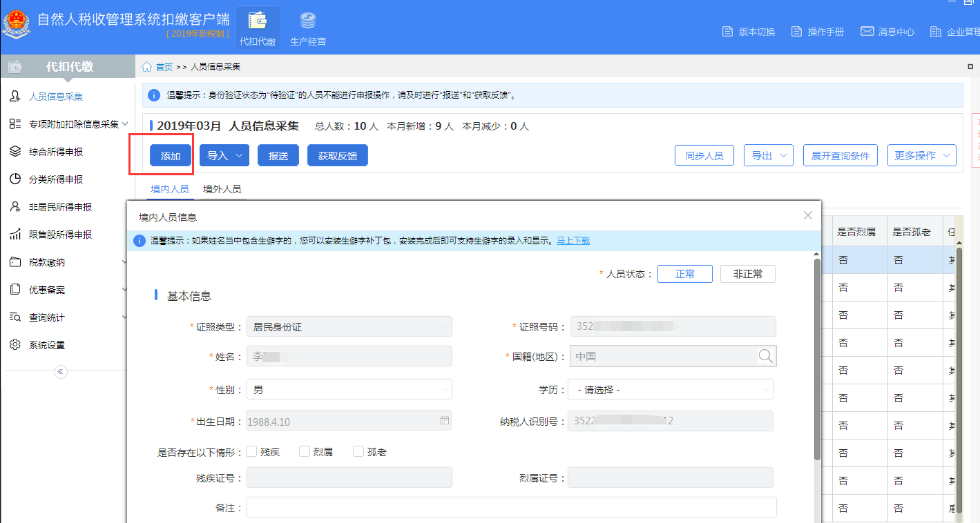Open 非居民所得申报 in sidebar
Image resolution: width=980 pixels, height=523 pixels.
pyautogui.click(x=61, y=207)
